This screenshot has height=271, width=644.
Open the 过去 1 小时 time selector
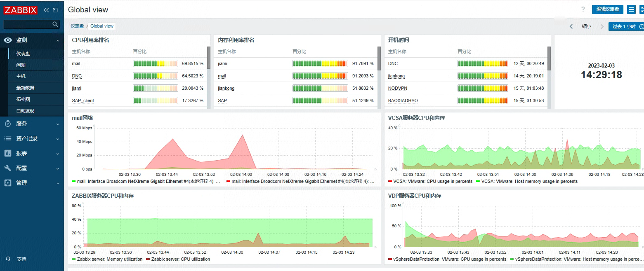(x=626, y=26)
